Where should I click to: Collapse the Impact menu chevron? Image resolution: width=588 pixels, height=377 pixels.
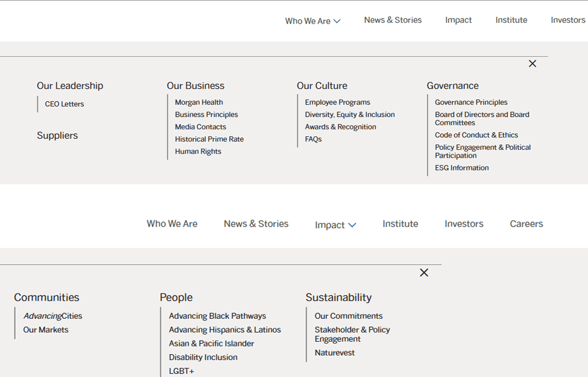pos(352,225)
